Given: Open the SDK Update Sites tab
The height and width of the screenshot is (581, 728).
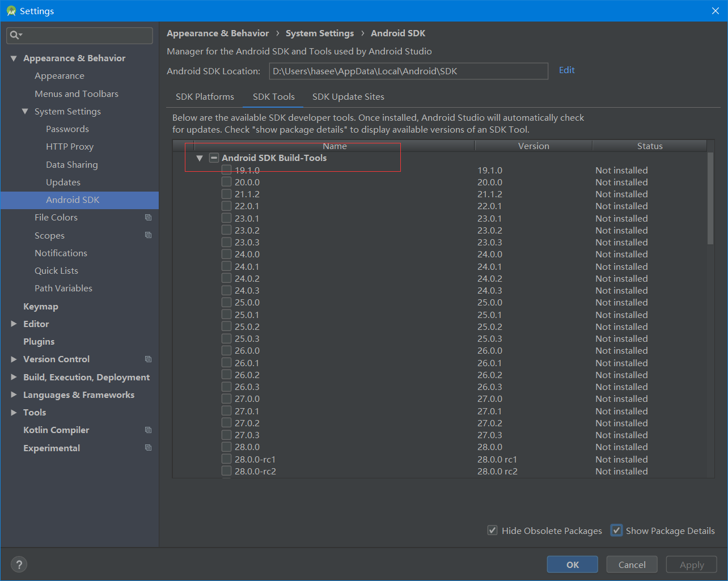Looking at the screenshot, I should pyautogui.click(x=348, y=97).
